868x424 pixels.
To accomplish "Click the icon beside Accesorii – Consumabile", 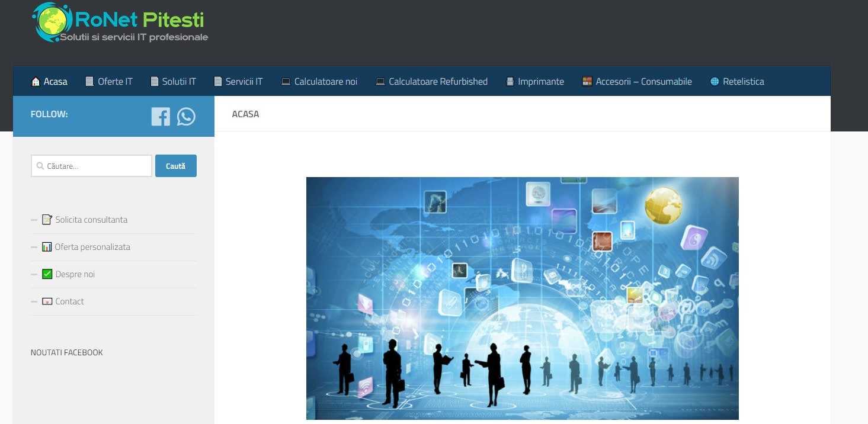I will [x=587, y=82].
